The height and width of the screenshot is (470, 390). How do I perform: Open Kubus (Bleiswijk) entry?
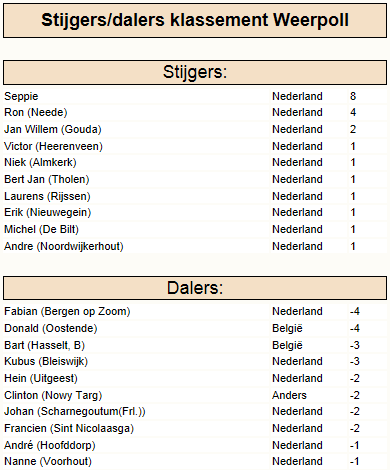[x=46, y=361]
